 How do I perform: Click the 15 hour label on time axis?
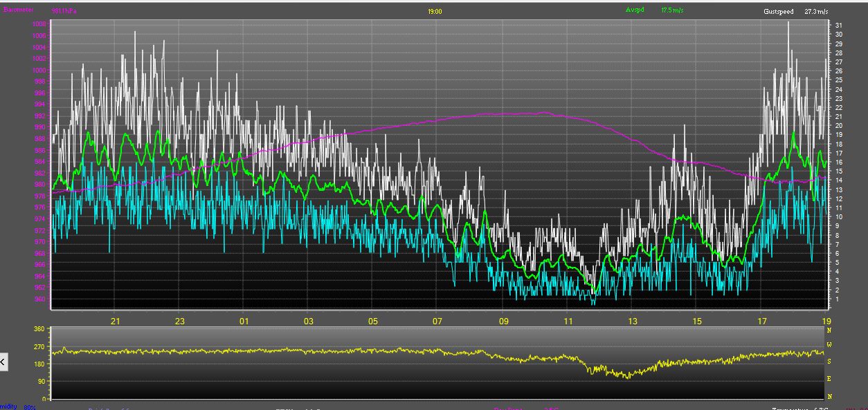pyautogui.click(x=697, y=321)
